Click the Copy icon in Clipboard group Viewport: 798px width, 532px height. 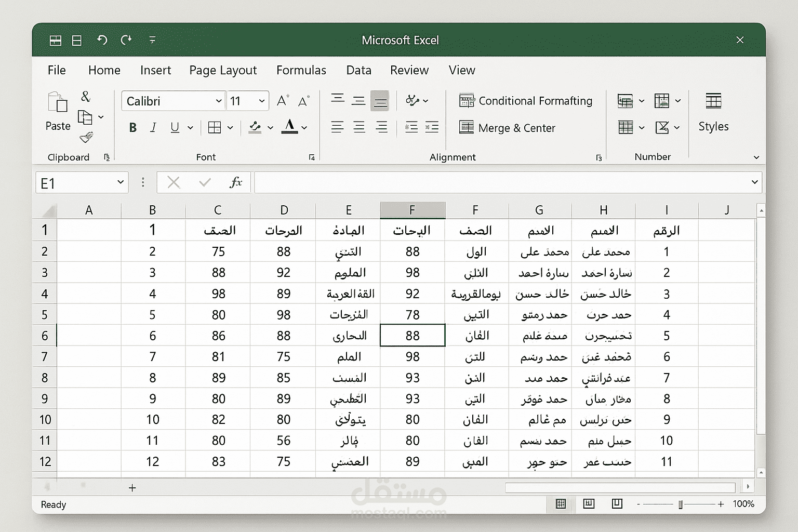click(x=85, y=117)
